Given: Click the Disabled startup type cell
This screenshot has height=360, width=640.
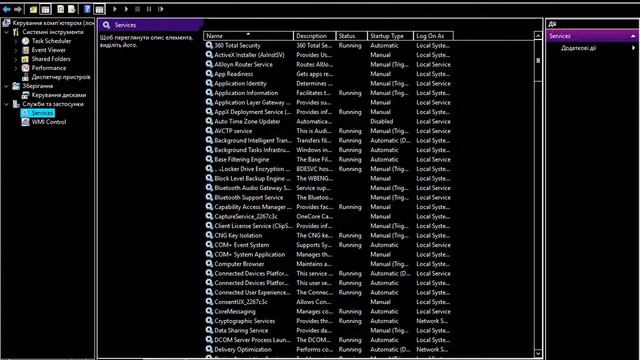Looking at the screenshot, I should 382,121.
